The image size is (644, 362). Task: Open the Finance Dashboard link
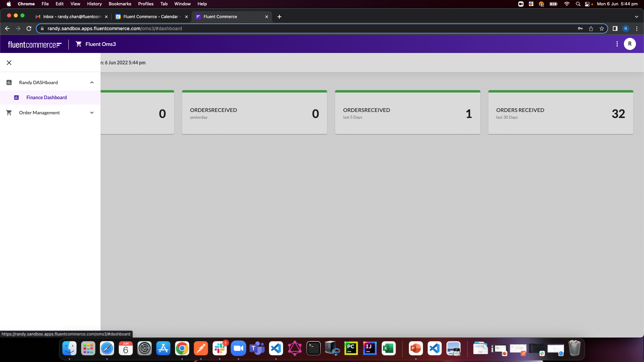[47, 98]
